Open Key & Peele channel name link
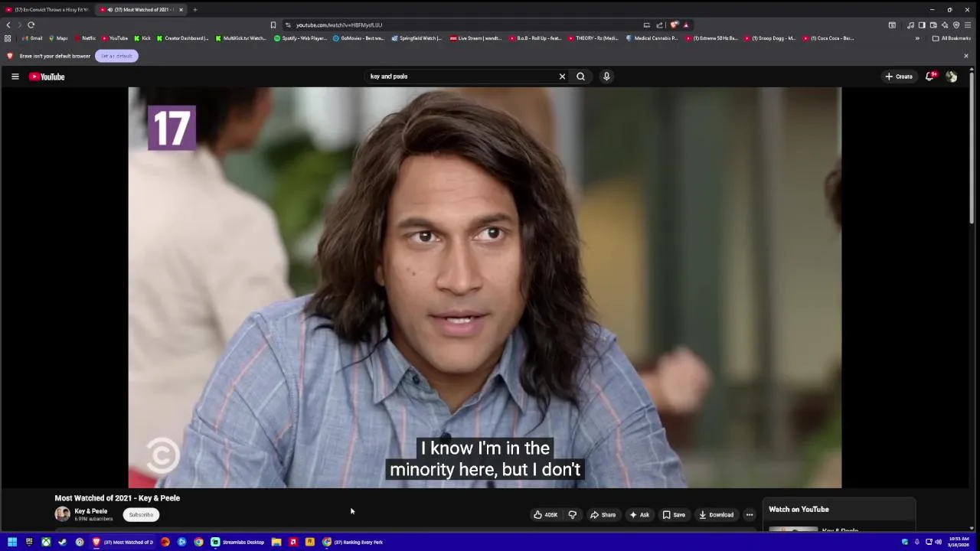980x551 pixels. 90,511
